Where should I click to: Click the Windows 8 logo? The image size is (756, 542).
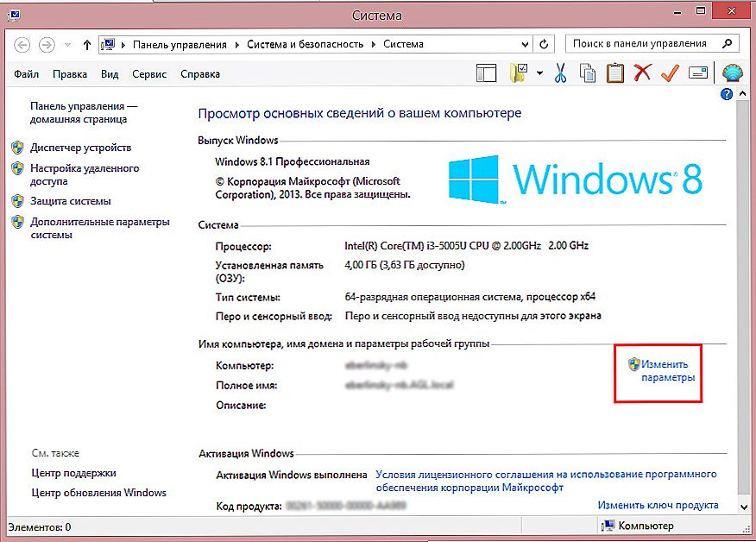575,179
